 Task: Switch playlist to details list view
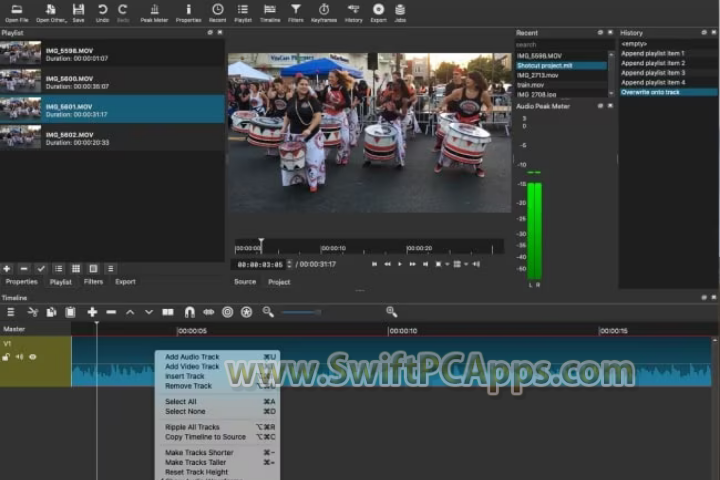coord(58,269)
